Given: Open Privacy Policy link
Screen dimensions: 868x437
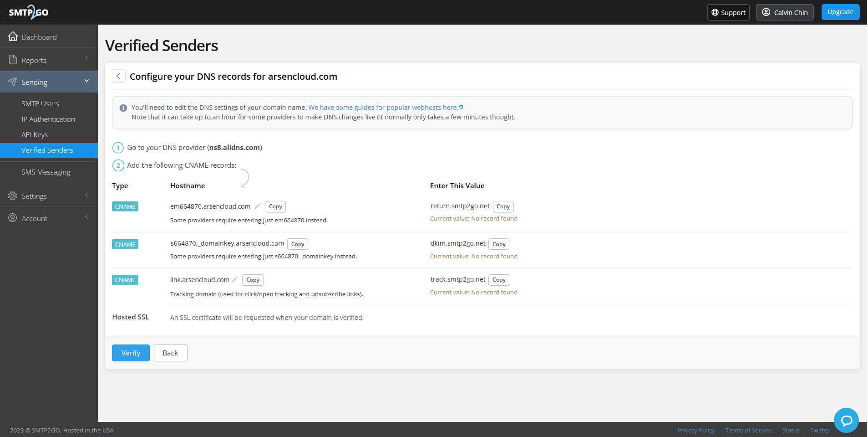Looking at the screenshot, I should (x=696, y=430).
